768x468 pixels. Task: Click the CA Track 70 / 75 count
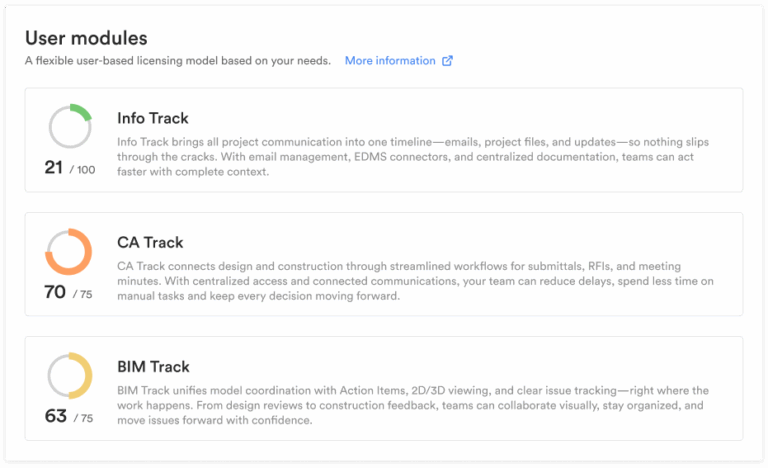(69, 293)
